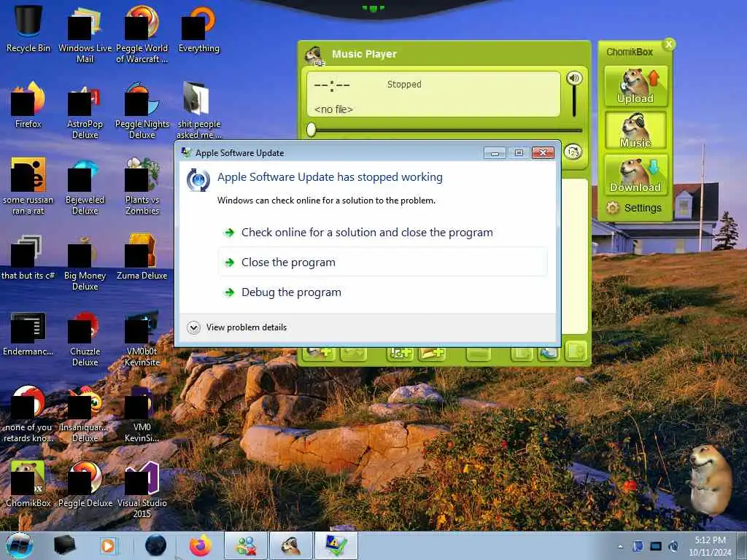Open Peggle Nights Deluxe shortcut
The width and height of the screenshot is (747, 560).
click(x=142, y=111)
